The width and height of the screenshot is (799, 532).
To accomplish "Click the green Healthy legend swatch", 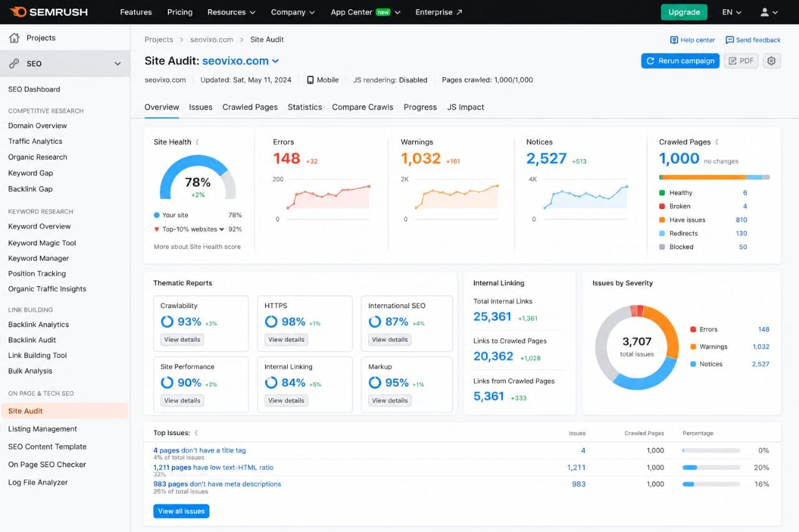I will pyautogui.click(x=662, y=193).
